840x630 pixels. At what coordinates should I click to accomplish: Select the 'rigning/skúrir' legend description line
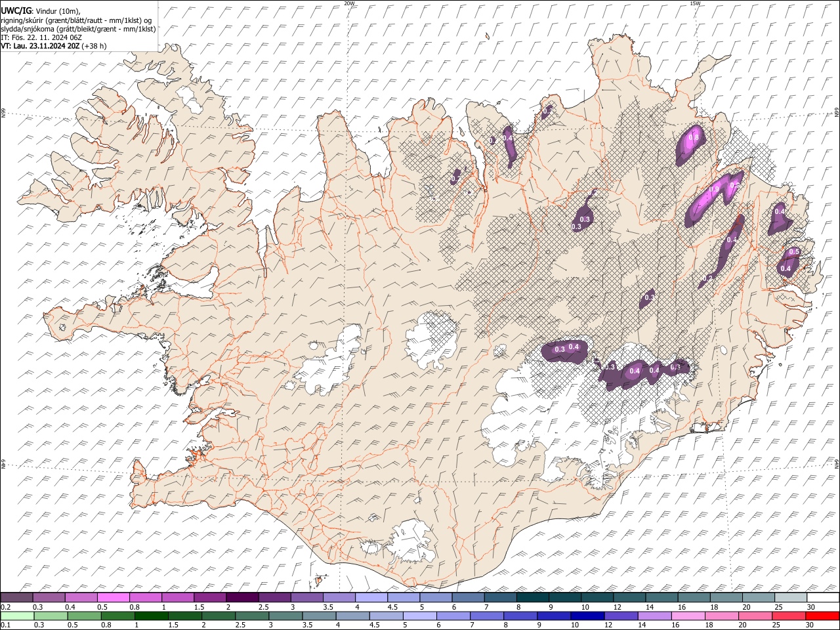76,20
